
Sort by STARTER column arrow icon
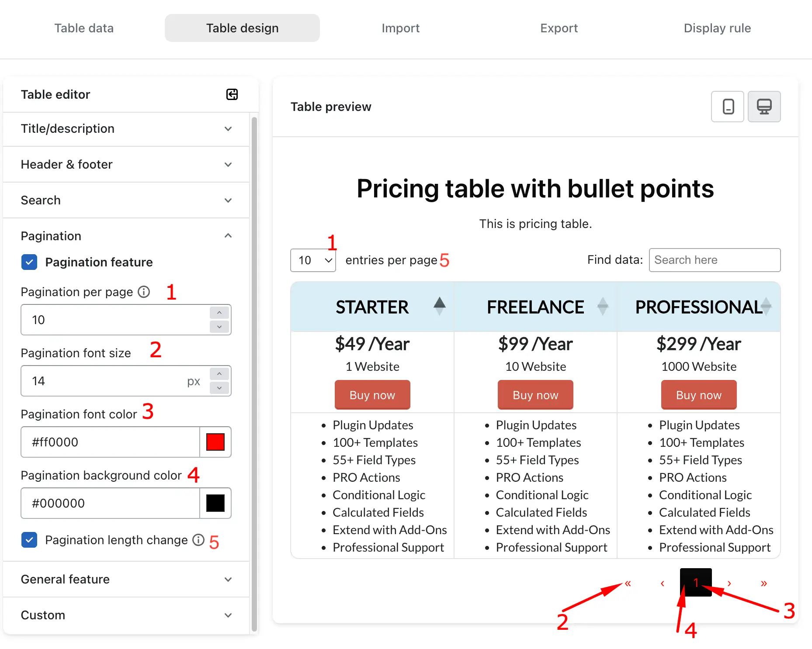(440, 307)
